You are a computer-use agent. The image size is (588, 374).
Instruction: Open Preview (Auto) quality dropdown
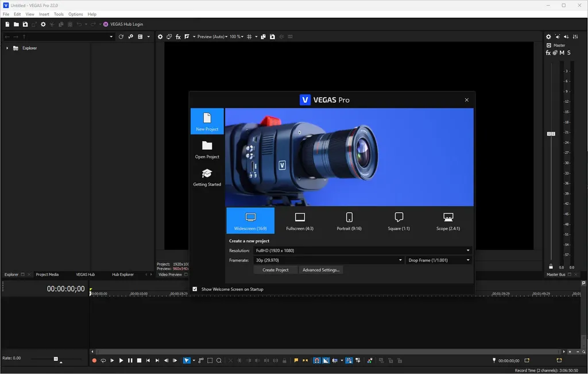click(x=212, y=37)
